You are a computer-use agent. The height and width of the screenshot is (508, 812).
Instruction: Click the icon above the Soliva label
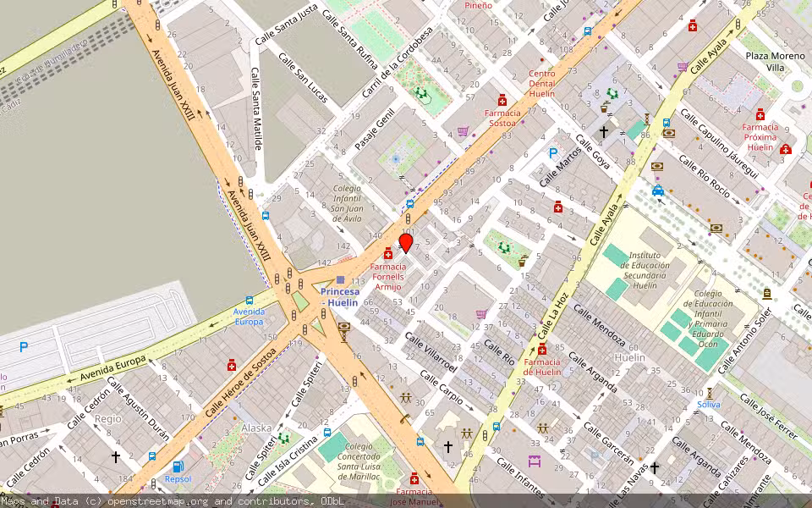point(710,393)
